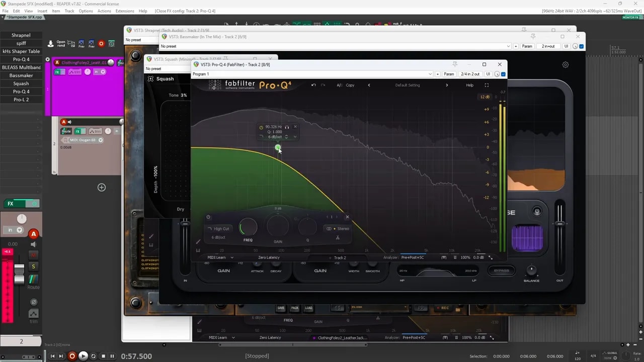Click 2/4 in 2 out routing button
644x362 pixels.
pos(470,74)
